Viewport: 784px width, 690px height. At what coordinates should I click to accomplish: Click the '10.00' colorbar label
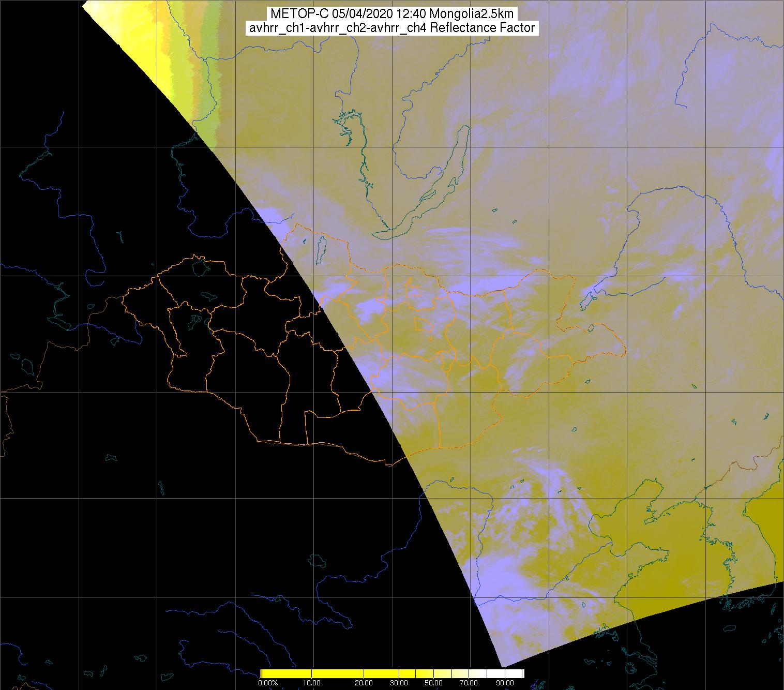click(x=313, y=683)
